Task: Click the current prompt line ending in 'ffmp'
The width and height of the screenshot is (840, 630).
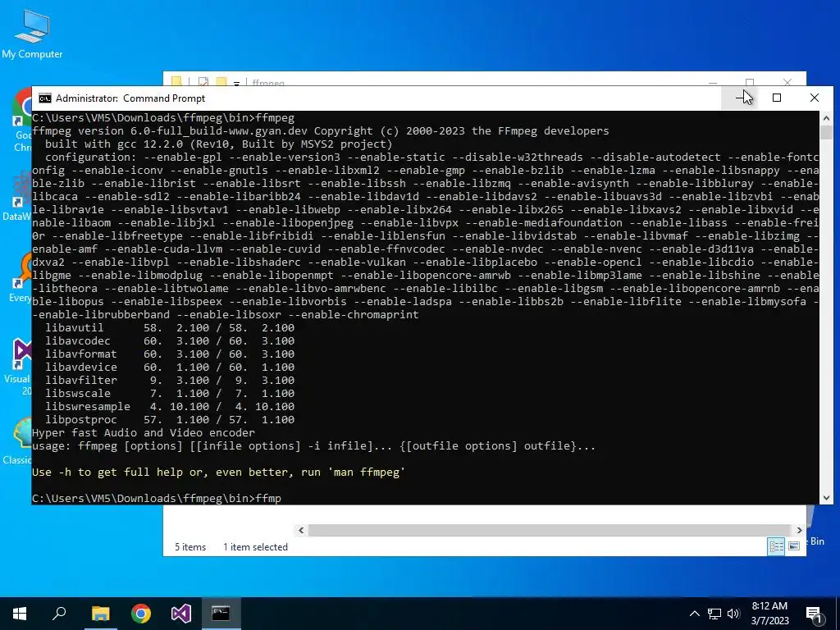Action: point(157,499)
